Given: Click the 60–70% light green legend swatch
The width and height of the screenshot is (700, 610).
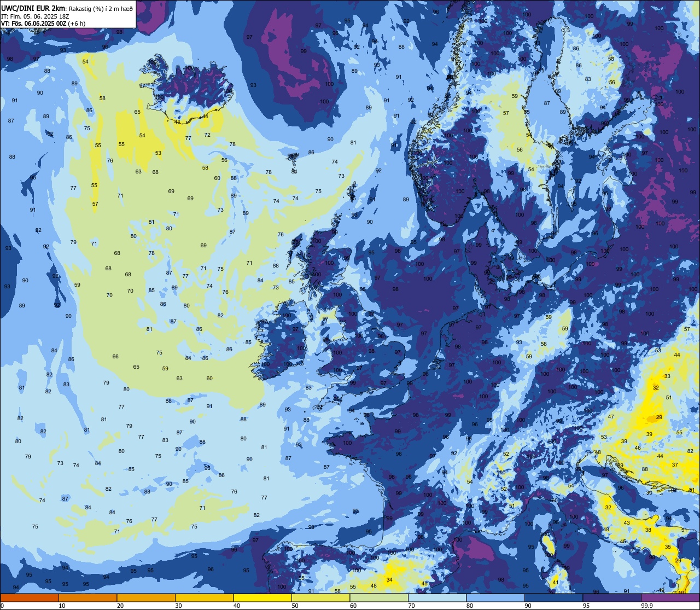Looking at the screenshot, I should tap(379, 597).
